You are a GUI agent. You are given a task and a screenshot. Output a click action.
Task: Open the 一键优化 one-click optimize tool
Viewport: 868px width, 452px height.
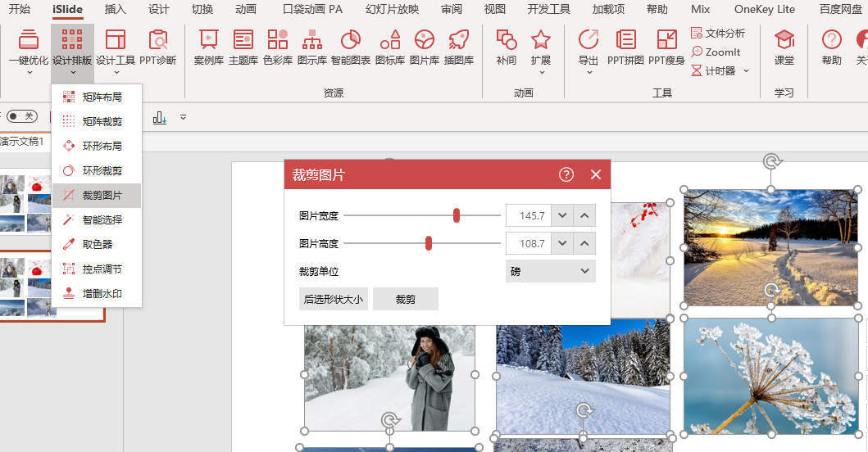pos(28,47)
